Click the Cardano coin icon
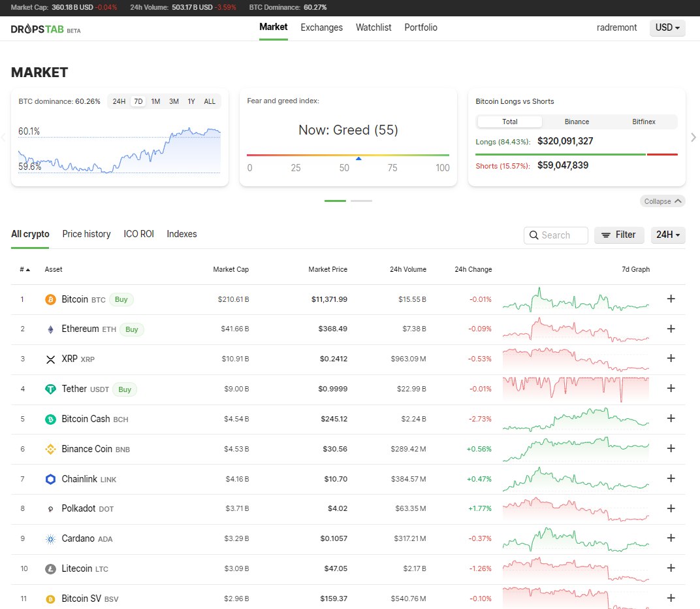The width and height of the screenshot is (700, 609). pos(50,539)
